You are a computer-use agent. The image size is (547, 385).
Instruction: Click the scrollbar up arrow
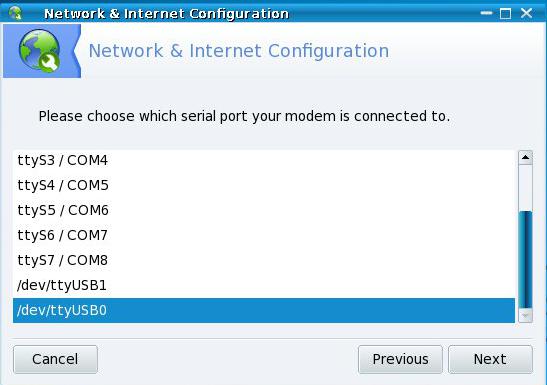click(x=525, y=158)
